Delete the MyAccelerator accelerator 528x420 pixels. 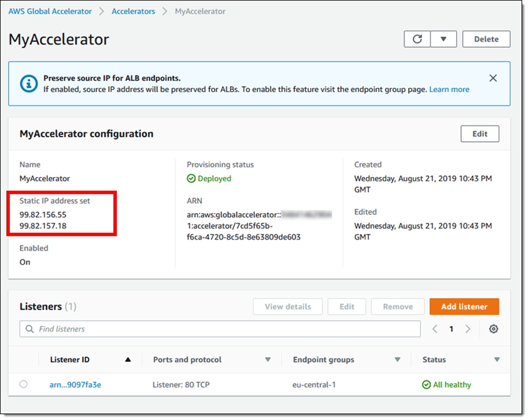point(486,39)
